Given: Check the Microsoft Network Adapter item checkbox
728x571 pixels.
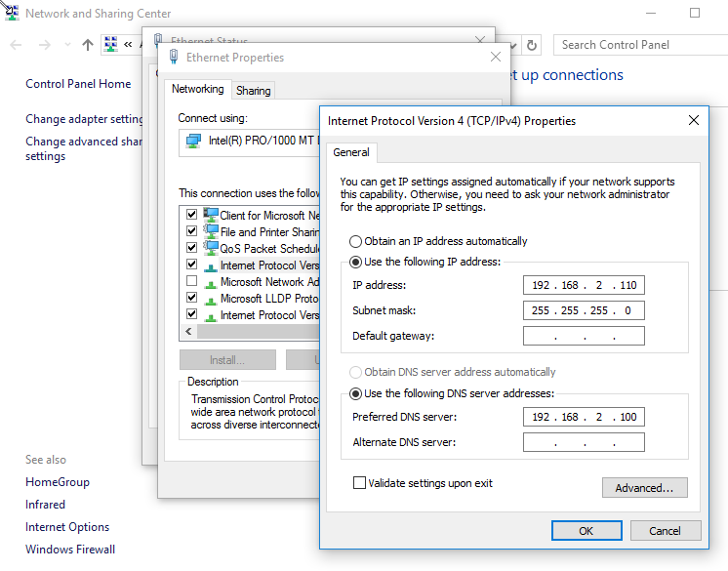Looking at the screenshot, I should (192, 281).
